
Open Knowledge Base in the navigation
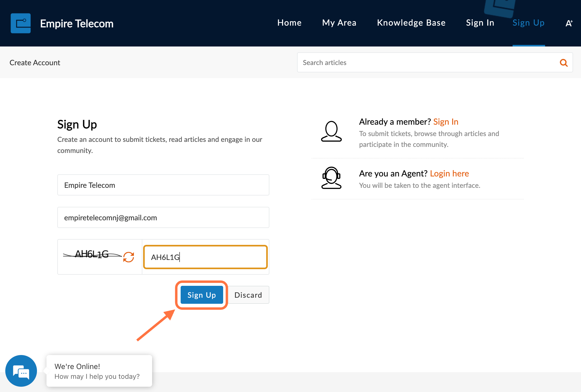click(411, 23)
